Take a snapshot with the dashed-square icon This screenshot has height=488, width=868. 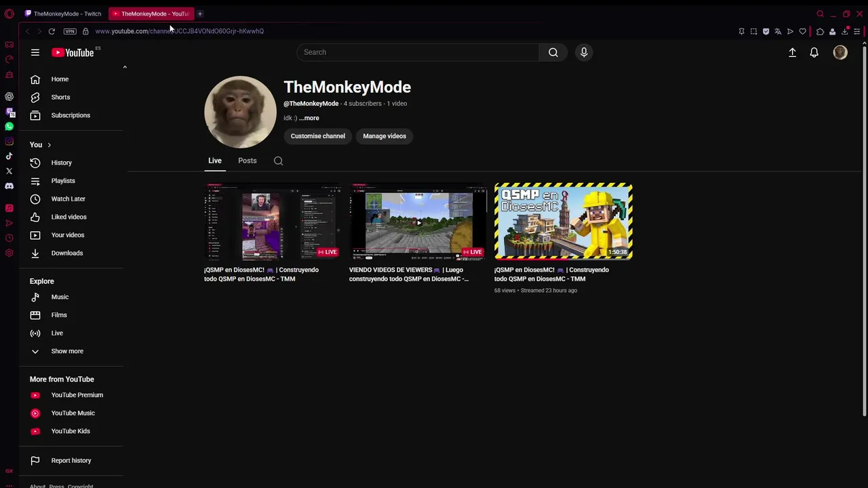pos(753,31)
